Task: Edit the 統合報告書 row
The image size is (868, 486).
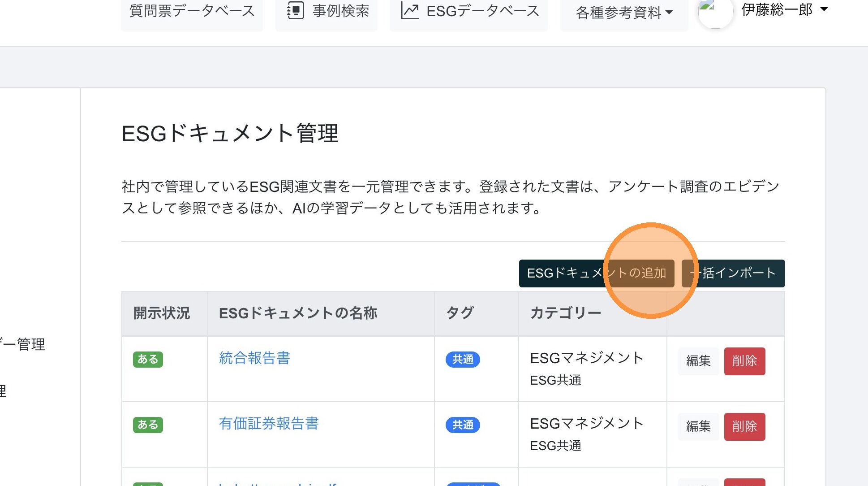Action: [698, 361]
